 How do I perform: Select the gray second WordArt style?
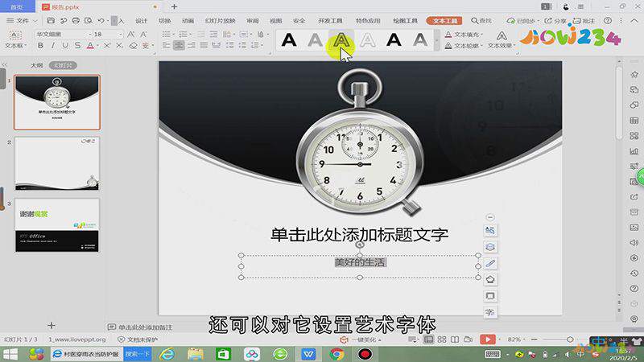pos(315,39)
